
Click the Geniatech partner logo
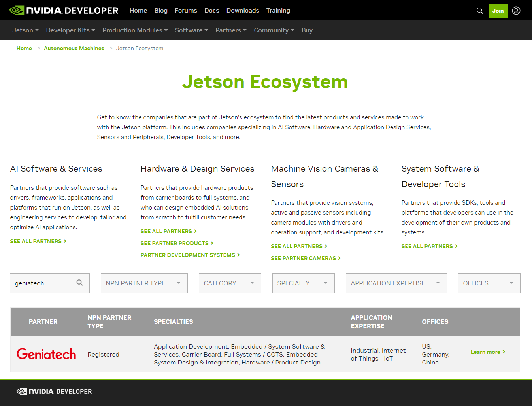tap(46, 354)
